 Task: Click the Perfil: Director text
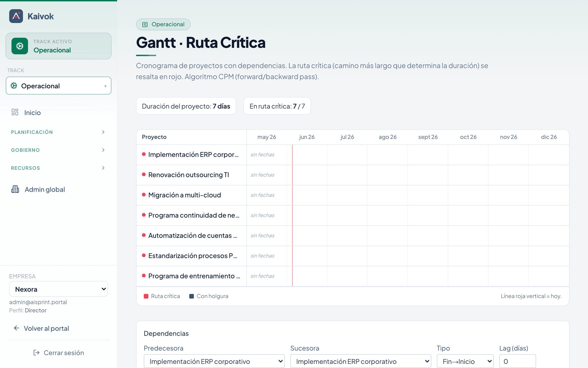28,310
